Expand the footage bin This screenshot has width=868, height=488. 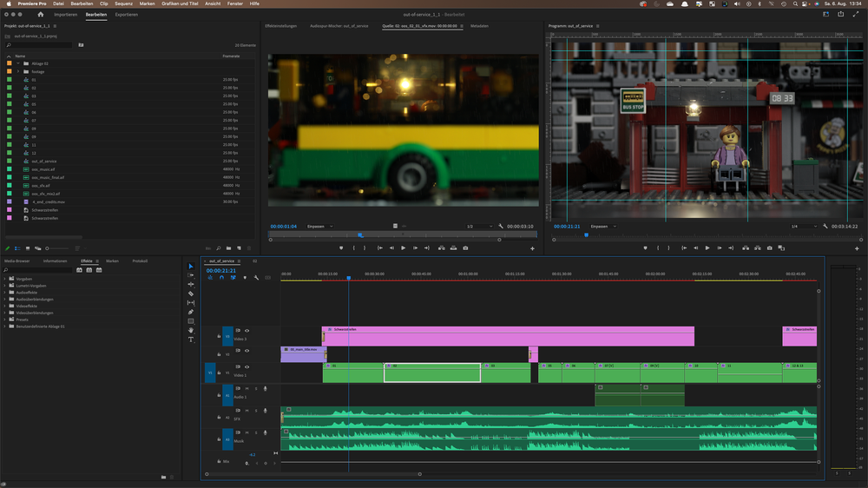(18, 71)
